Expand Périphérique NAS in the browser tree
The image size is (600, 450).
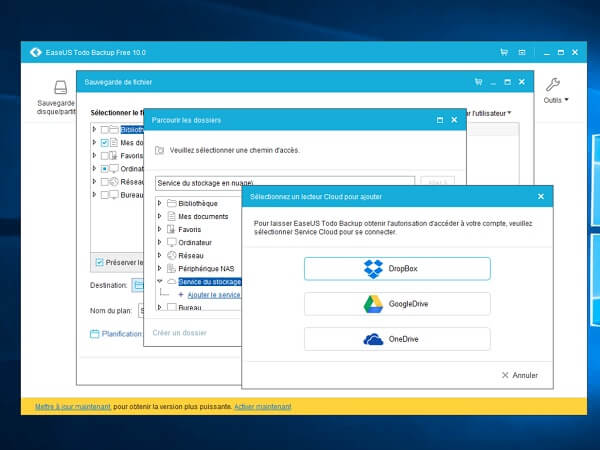pos(160,268)
